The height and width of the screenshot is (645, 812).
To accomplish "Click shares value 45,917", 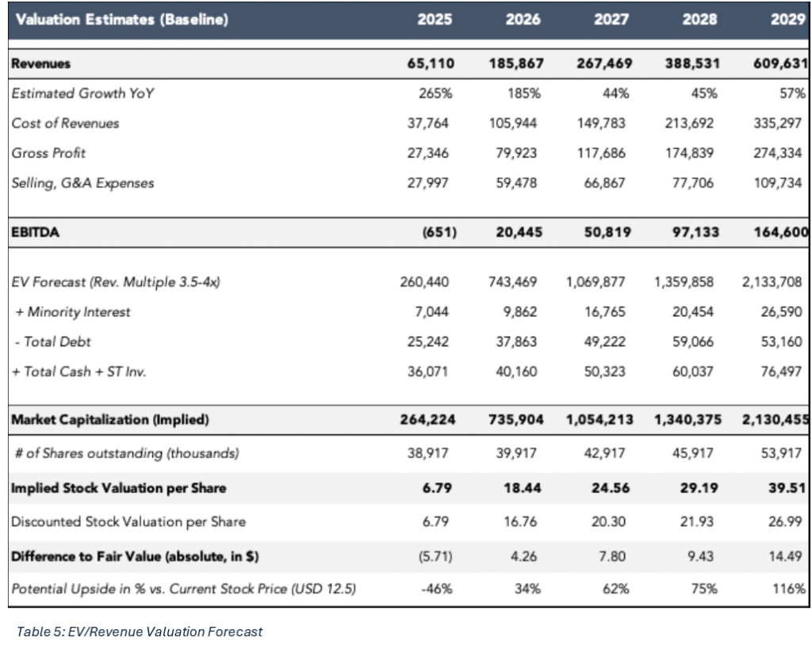I will click(x=693, y=453).
